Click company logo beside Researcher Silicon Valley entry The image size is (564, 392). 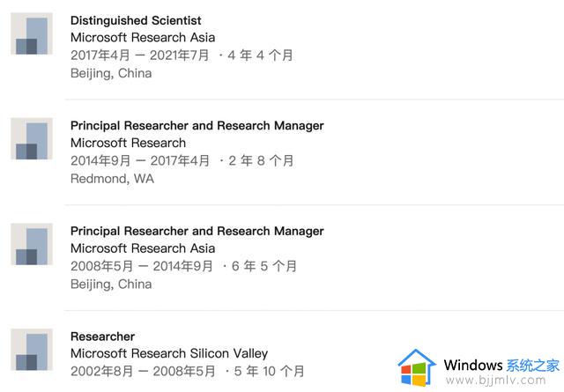tap(32, 350)
